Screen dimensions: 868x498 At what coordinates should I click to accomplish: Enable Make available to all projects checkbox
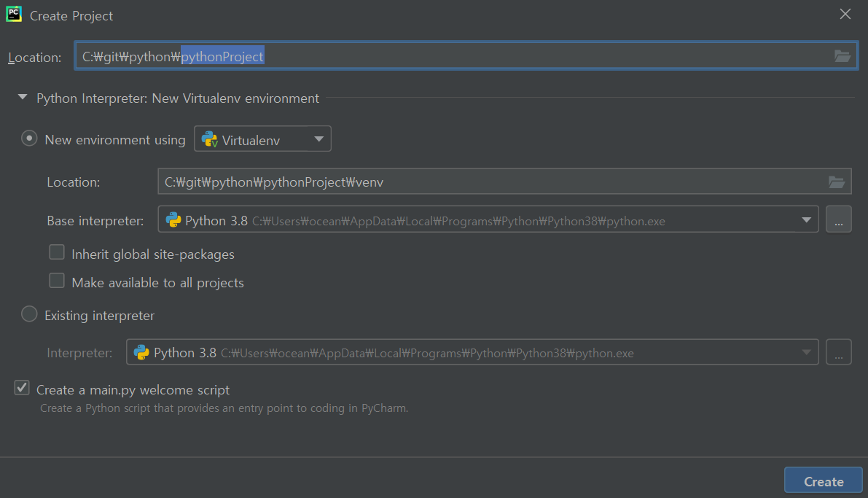coord(56,281)
